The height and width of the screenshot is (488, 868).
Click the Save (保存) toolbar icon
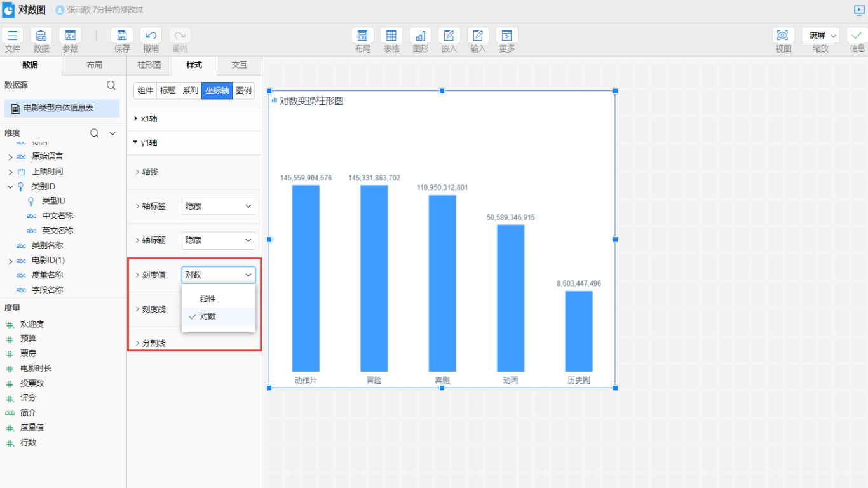click(x=122, y=36)
